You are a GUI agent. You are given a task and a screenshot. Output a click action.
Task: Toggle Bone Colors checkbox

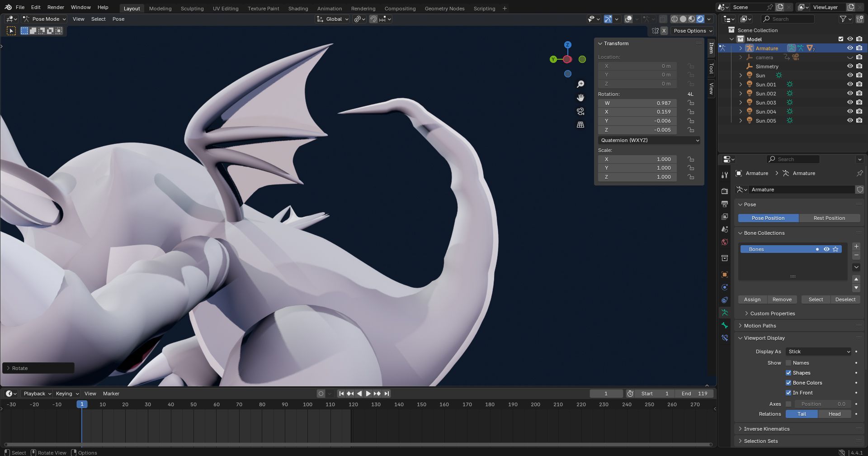pos(788,383)
